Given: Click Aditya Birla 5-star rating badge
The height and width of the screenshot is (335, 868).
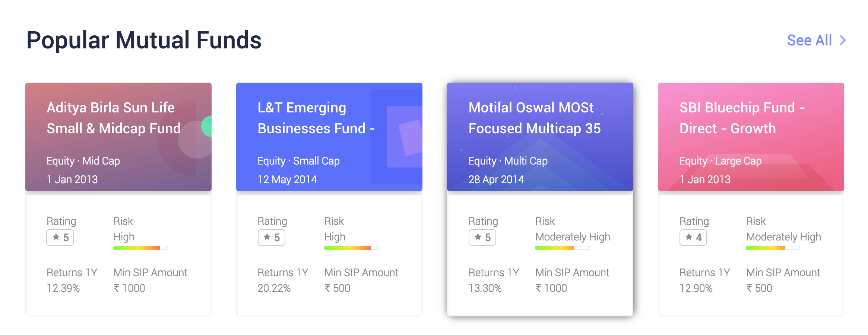Looking at the screenshot, I should point(60,237).
